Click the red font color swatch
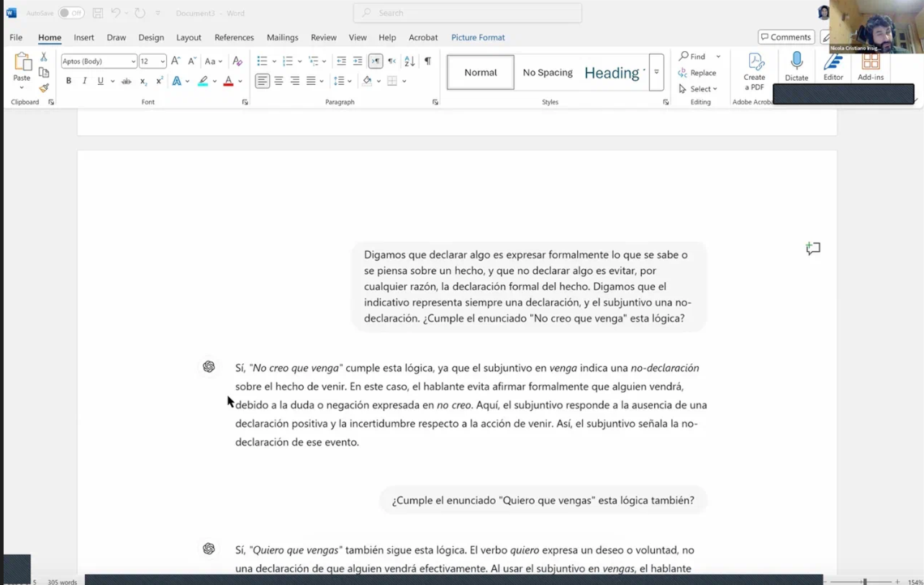The height and width of the screenshot is (585, 924). (x=228, y=81)
